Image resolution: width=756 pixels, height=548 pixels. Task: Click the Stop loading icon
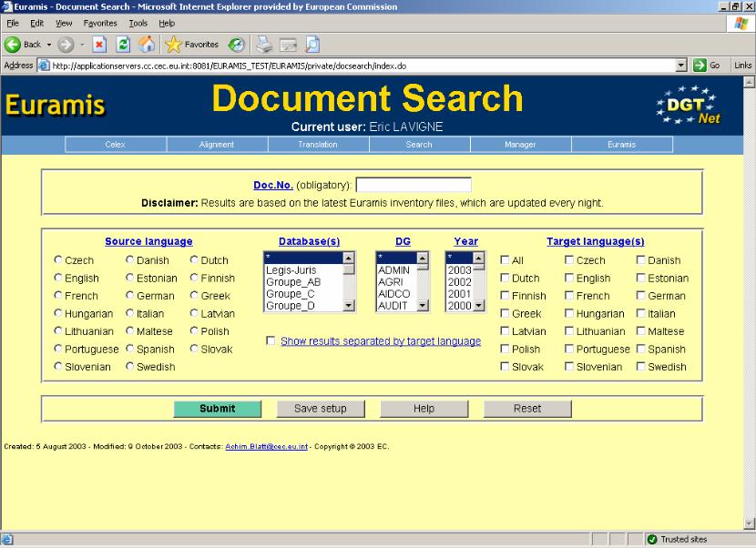coord(99,45)
